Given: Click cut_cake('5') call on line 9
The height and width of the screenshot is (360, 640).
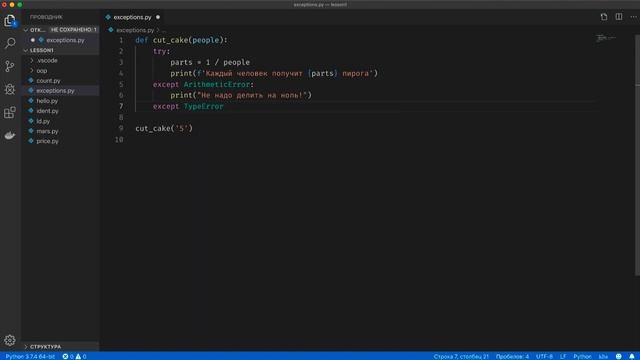Looking at the screenshot, I should [164, 128].
